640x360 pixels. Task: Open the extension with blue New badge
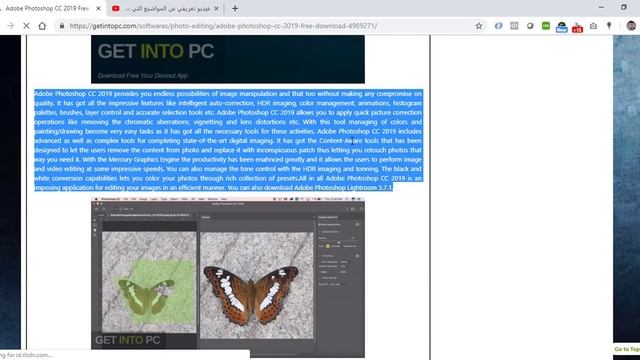click(x=562, y=27)
